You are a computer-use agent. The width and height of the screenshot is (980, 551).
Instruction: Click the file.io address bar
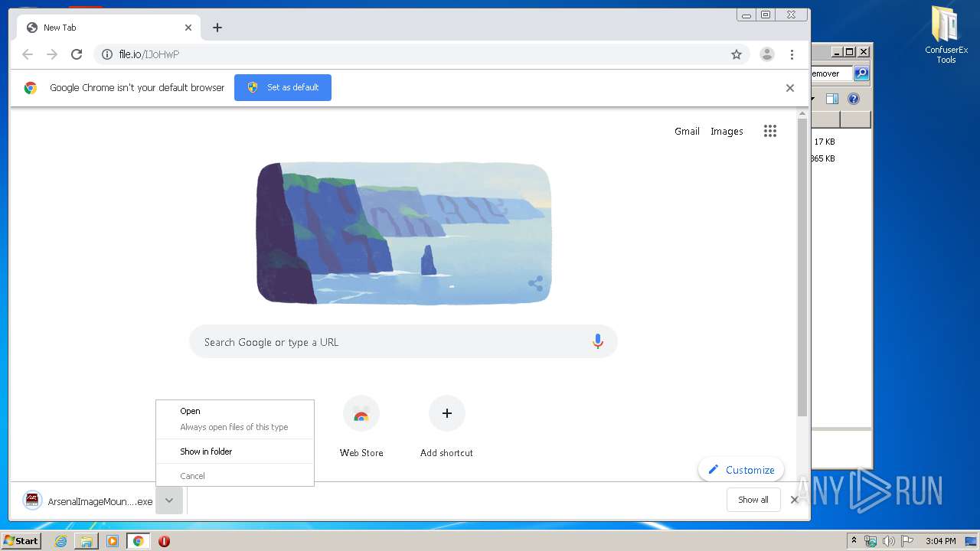point(422,54)
